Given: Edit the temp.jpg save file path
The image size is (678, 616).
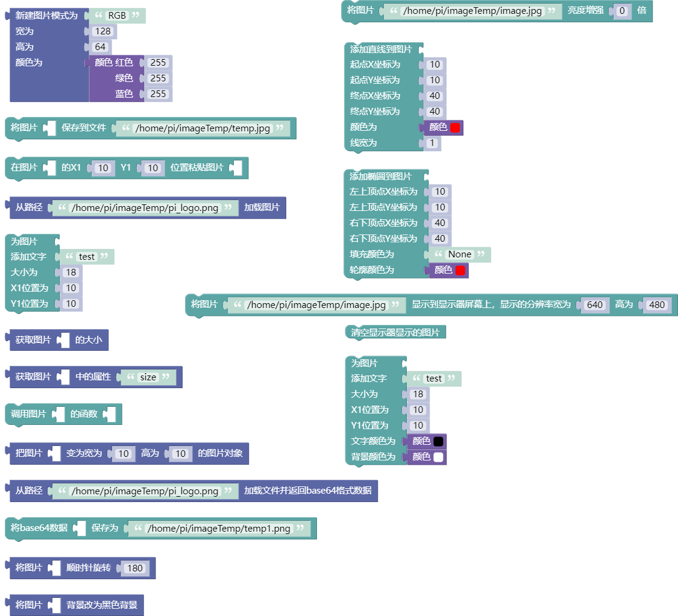Looking at the screenshot, I should tap(202, 128).
